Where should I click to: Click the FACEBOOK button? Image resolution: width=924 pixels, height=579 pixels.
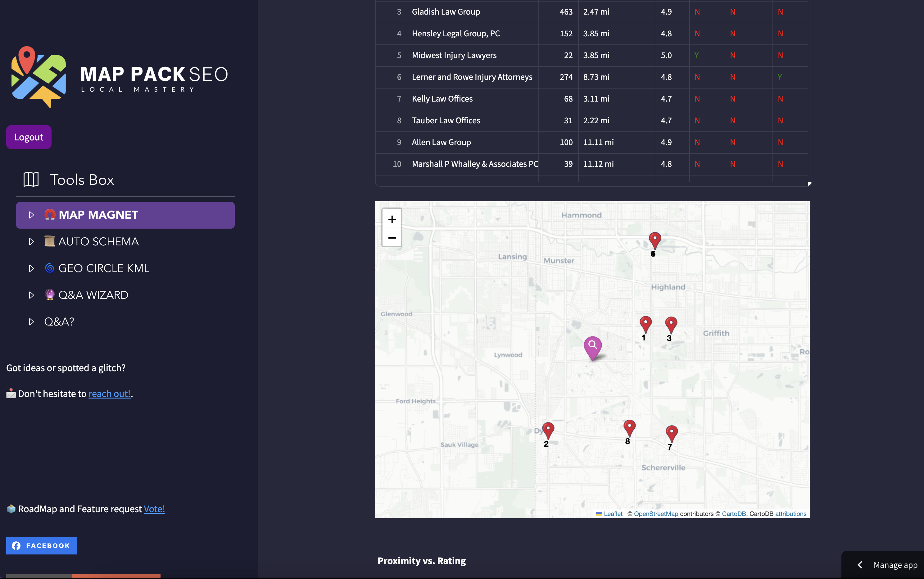pyautogui.click(x=41, y=545)
